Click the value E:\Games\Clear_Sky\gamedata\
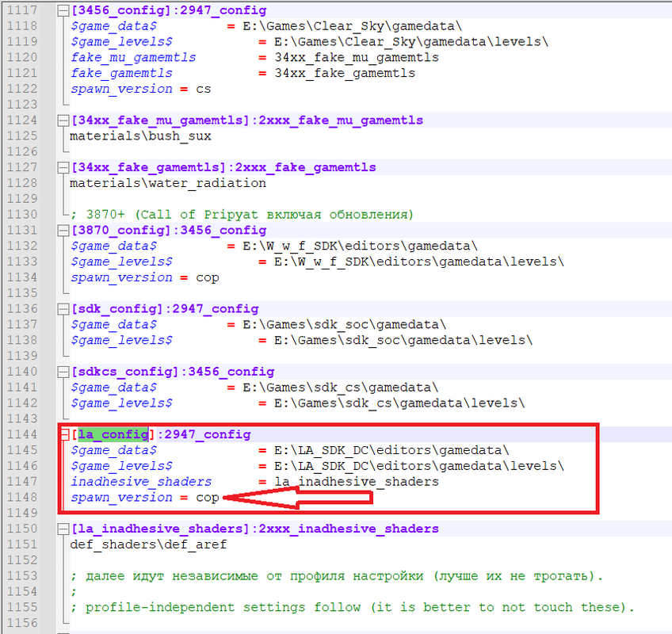The image size is (672, 634). (353, 26)
